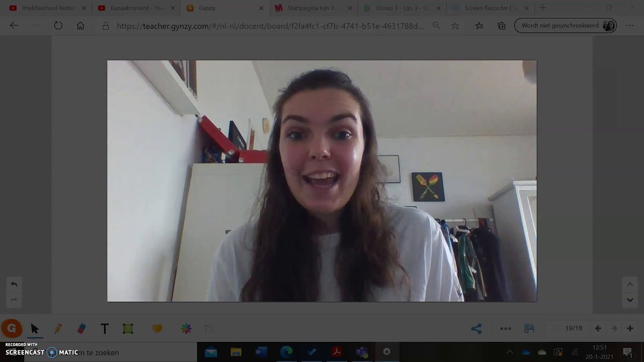Open the browser settings and more menu

(x=630, y=26)
